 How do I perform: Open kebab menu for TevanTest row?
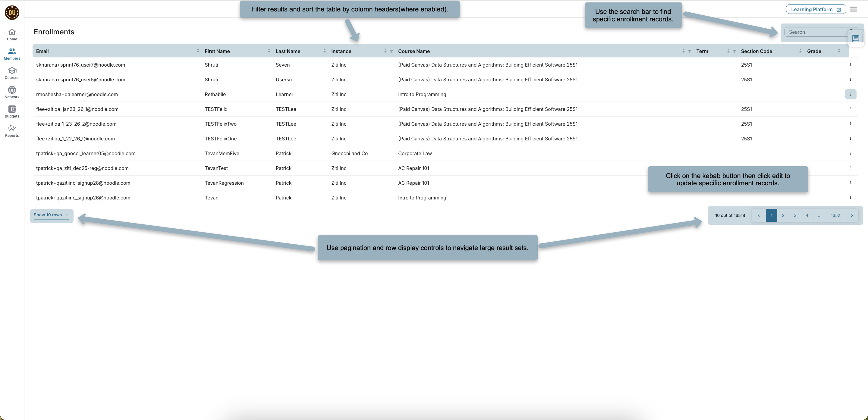(x=851, y=168)
